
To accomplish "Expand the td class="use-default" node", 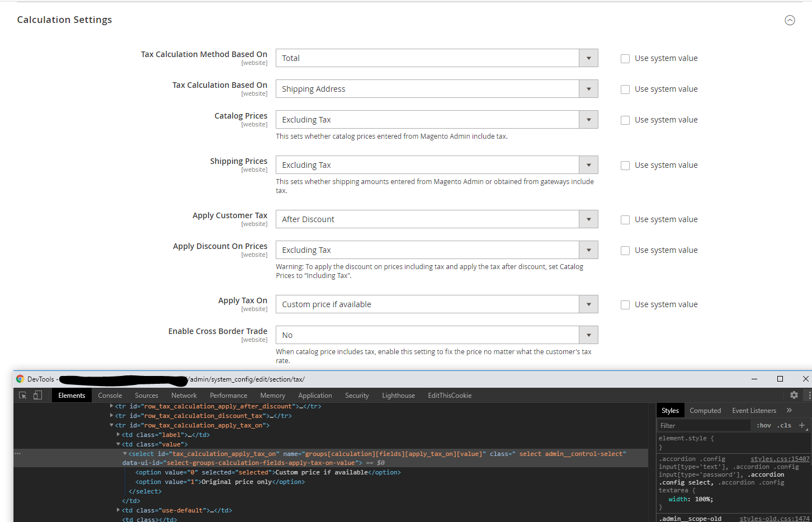I will pos(118,510).
